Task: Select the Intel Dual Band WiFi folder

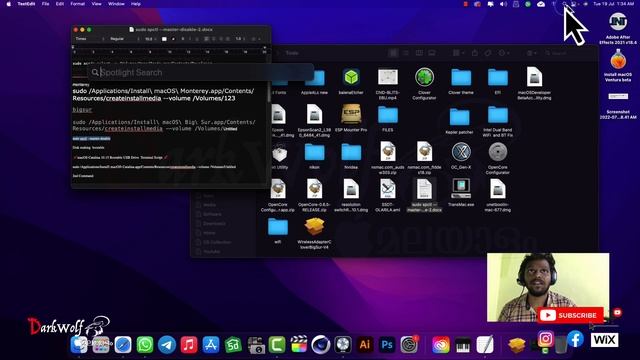Action: pyautogui.click(x=498, y=115)
